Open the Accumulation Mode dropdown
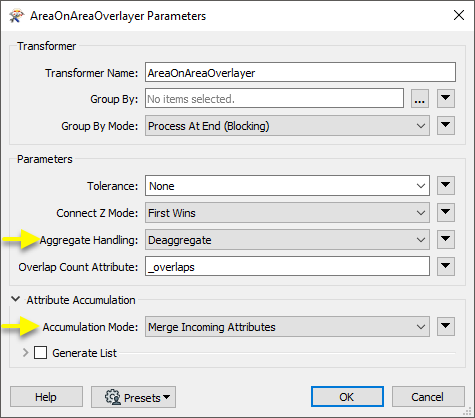Viewport: 475px width, 418px height. (287, 327)
